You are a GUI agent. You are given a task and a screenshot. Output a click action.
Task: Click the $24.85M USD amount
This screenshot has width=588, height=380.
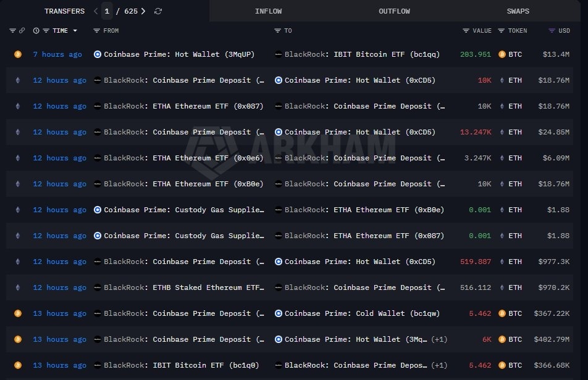[x=553, y=132]
